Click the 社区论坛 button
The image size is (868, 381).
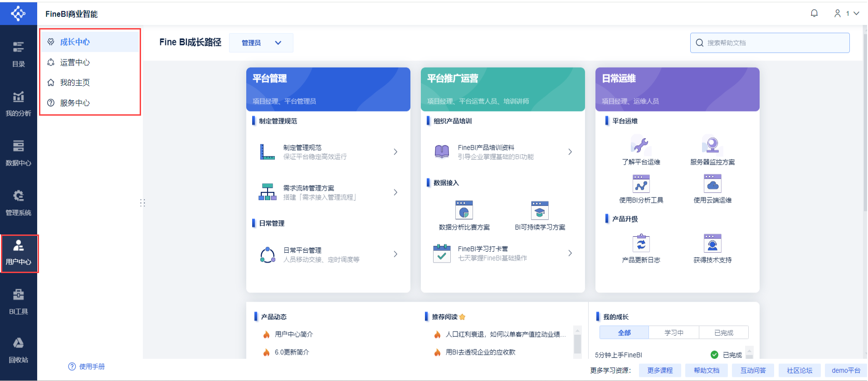pos(800,371)
